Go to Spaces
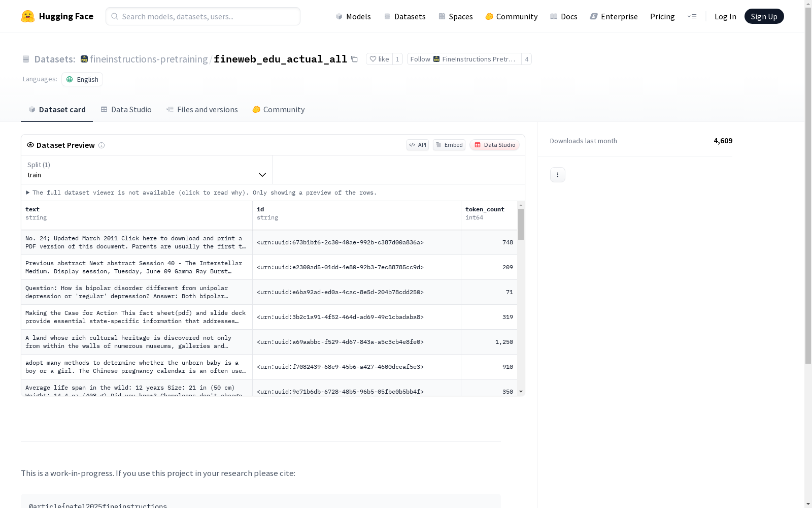Image resolution: width=812 pixels, height=508 pixels. click(456, 16)
